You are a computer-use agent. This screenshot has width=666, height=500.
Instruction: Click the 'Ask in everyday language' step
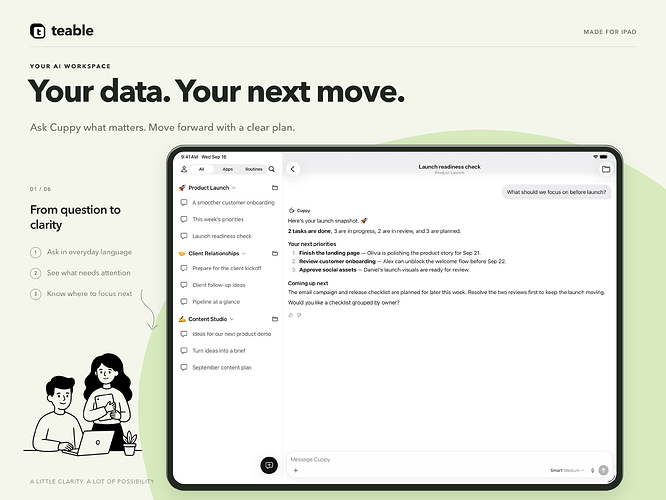pyautogui.click(x=81, y=252)
